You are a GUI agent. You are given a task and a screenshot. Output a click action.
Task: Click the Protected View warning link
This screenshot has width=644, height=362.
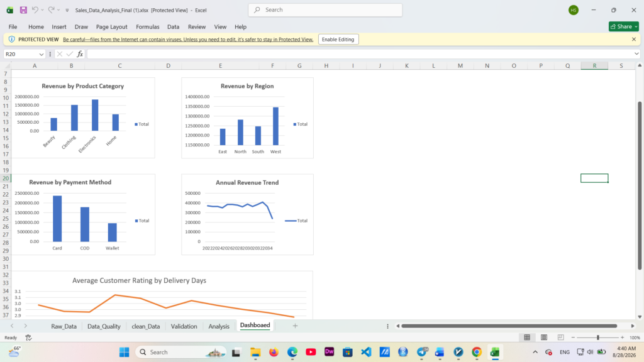[x=188, y=40]
